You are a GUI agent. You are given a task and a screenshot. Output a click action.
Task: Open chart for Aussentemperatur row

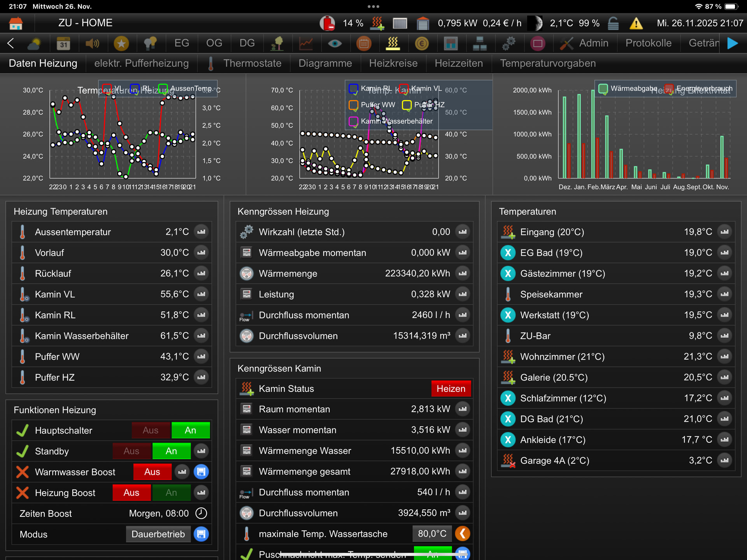pos(201,232)
